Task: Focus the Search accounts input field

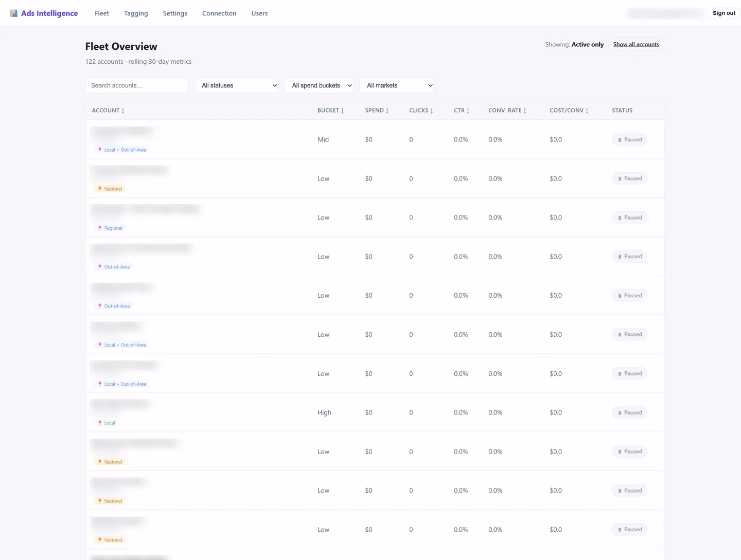Action: (x=137, y=85)
